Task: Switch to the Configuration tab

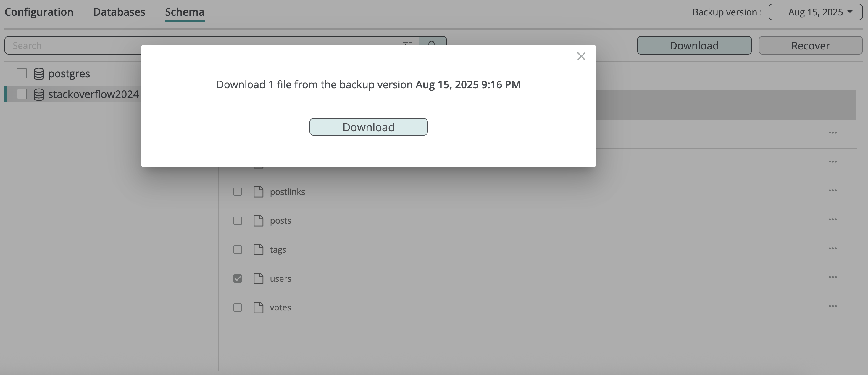Action: point(39,12)
